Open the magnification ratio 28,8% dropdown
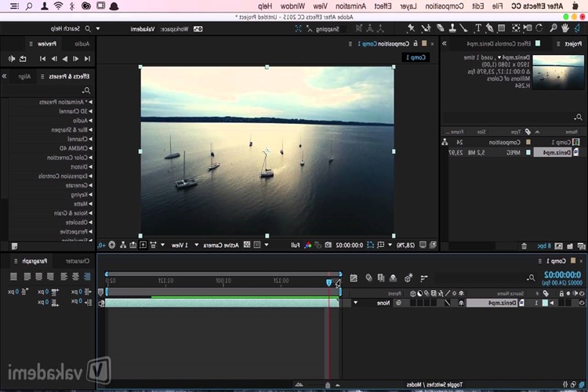The width and height of the screenshot is (588, 392). (402, 245)
